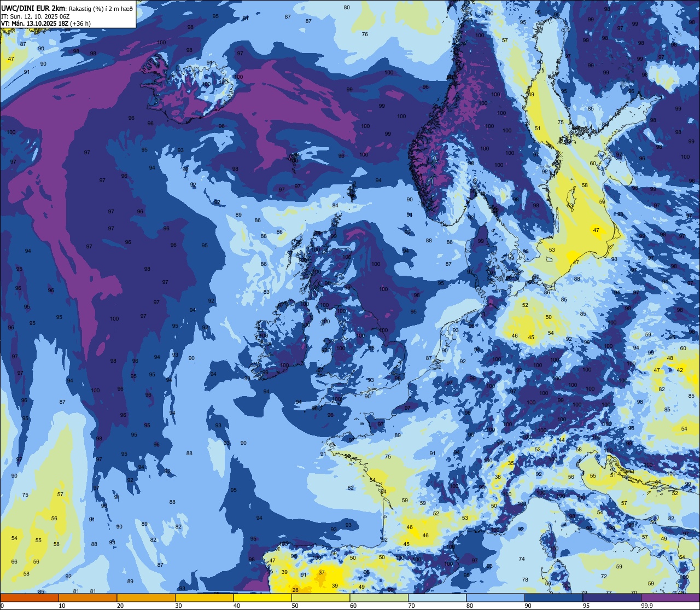Click the light green 60–70 legend swatch

pyautogui.click(x=379, y=598)
